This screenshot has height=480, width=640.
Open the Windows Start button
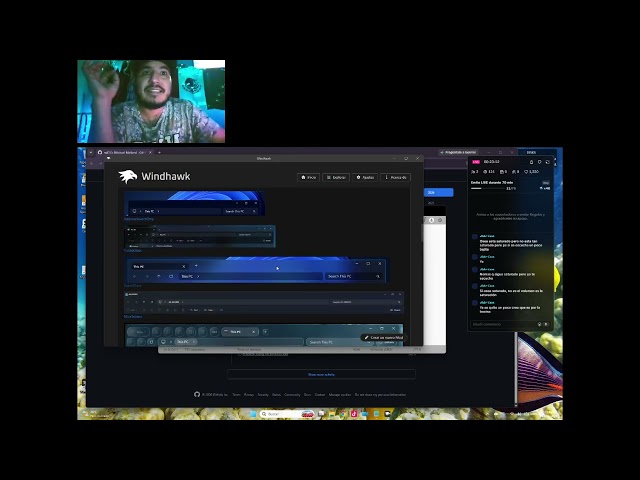tap(253, 414)
